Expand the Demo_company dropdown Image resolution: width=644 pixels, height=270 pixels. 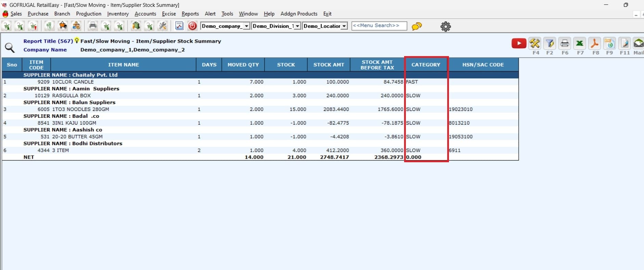pos(246,26)
